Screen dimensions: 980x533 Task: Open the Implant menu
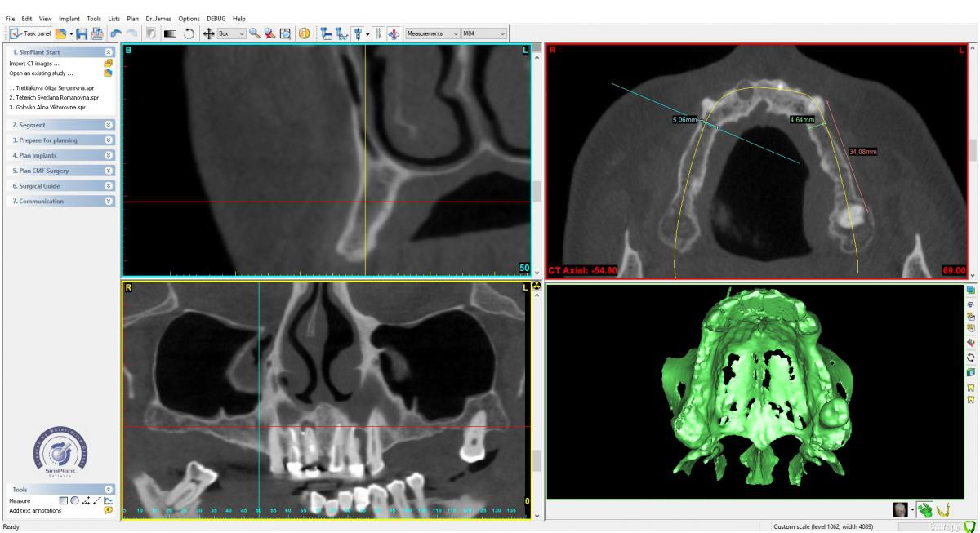pos(68,18)
